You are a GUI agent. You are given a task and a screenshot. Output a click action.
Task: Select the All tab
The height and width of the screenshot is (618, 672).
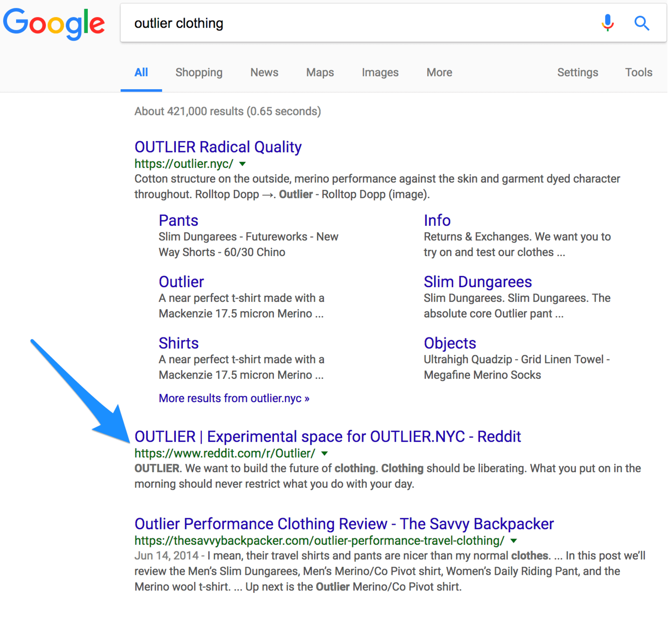tap(141, 72)
